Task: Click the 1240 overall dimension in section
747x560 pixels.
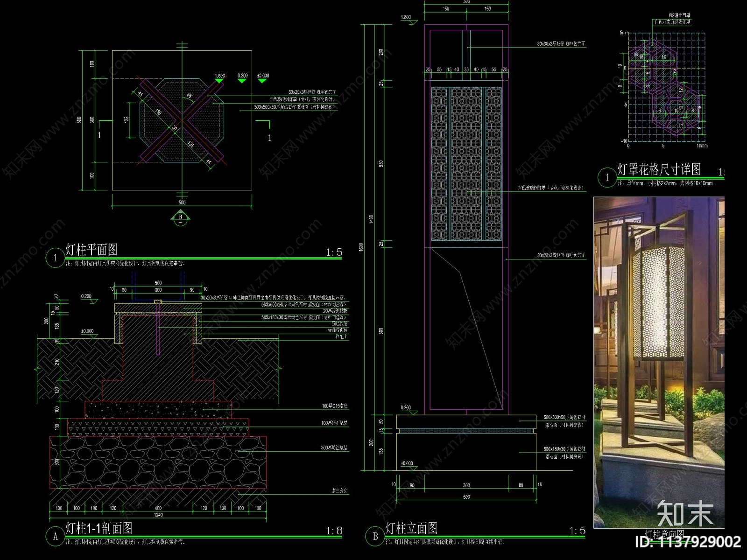Action: point(158,515)
